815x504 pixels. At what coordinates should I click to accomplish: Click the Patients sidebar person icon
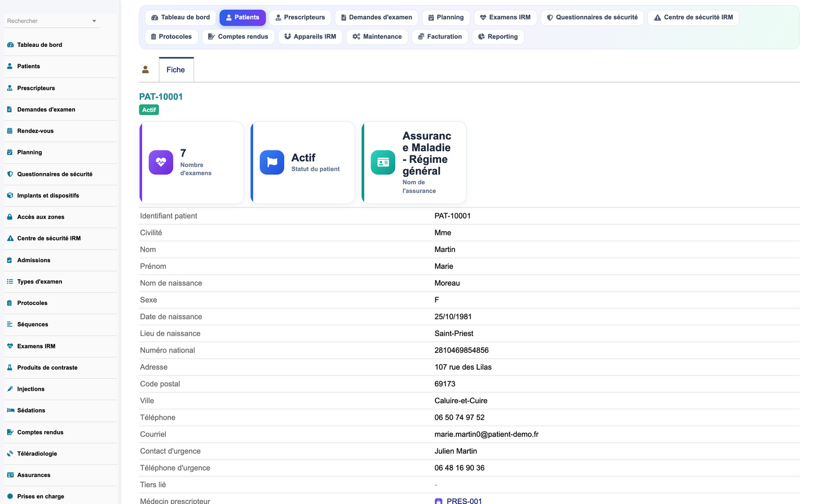(10, 67)
